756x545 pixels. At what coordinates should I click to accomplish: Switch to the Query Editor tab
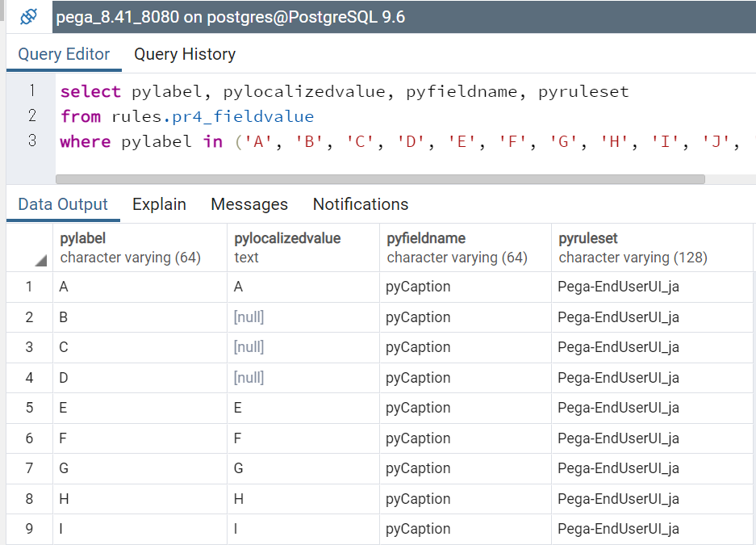64,54
